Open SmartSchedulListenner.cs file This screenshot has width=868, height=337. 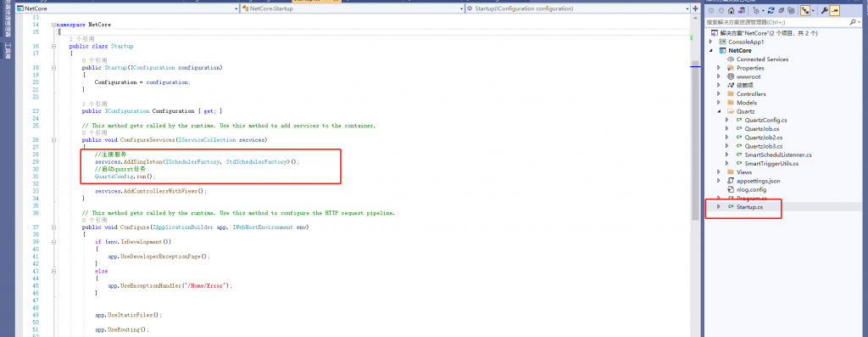(778, 154)
